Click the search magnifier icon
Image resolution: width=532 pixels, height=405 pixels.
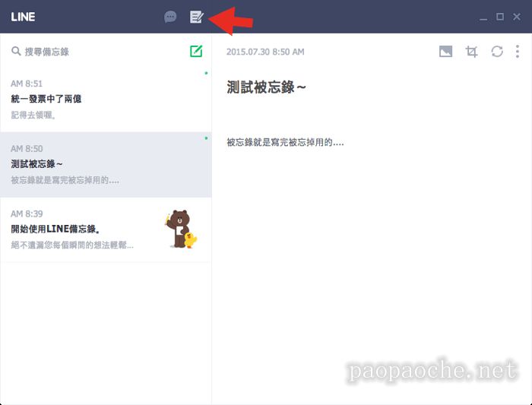coord(16,51)
